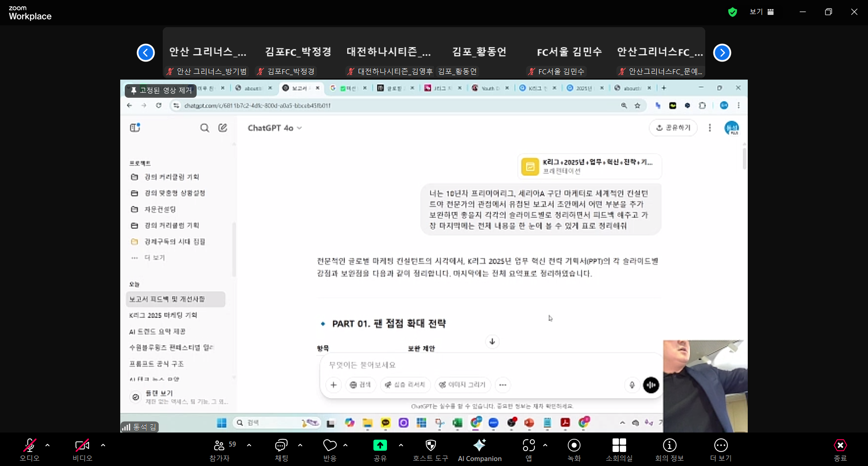
Task: Start video with the Zoom camera icon
Action: (x=82, y=446)
